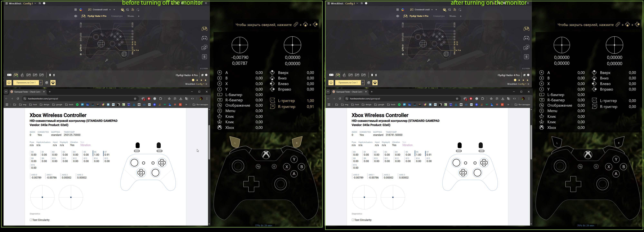
Task: Expand the Config 1 dropdown in the 'before' title bar
Action: [x=35, y=3]
